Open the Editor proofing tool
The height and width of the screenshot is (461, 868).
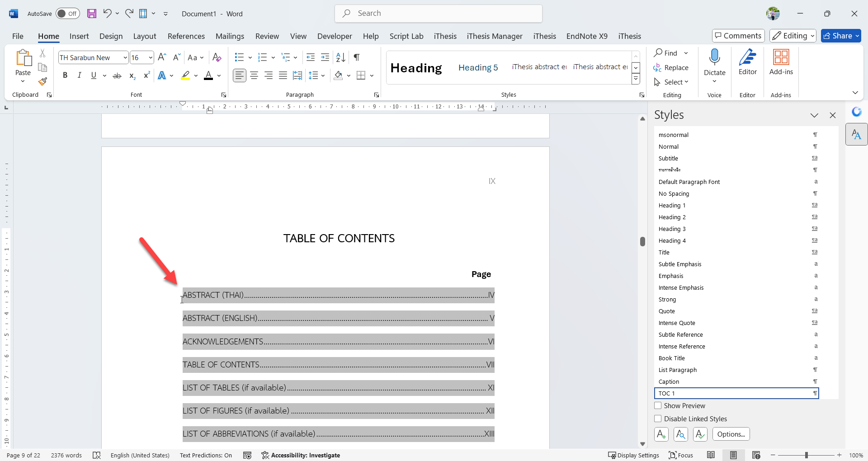748,62
